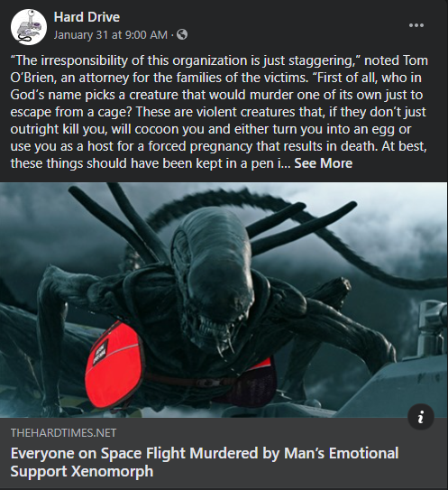Click the THEHARDTIMES.NET source domain
Image resolution: width=448 pixels, height=490 pixels.
tap(63, 433)
